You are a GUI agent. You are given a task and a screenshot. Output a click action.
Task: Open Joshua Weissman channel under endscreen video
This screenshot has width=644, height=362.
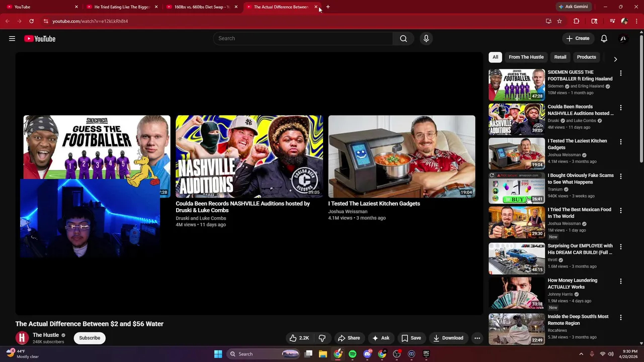348,212
